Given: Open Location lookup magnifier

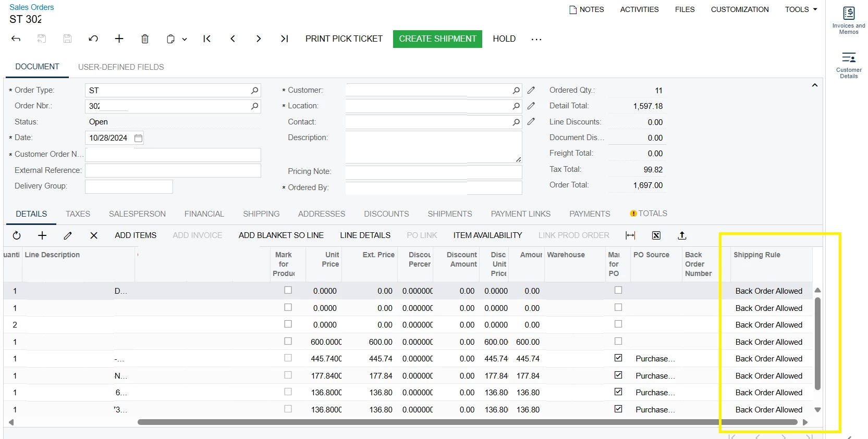Looking at the screenshot, I should pos(516,106).
